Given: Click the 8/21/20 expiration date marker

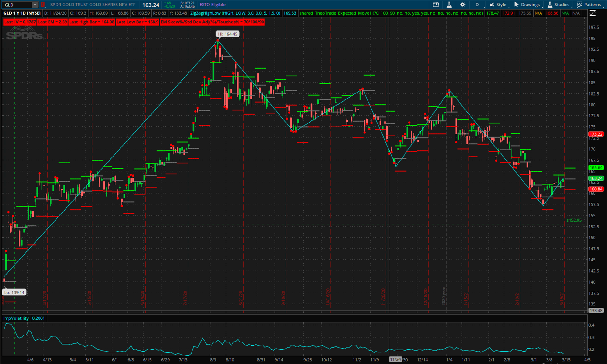Looking at the screenshot, I should pos(241,298).
